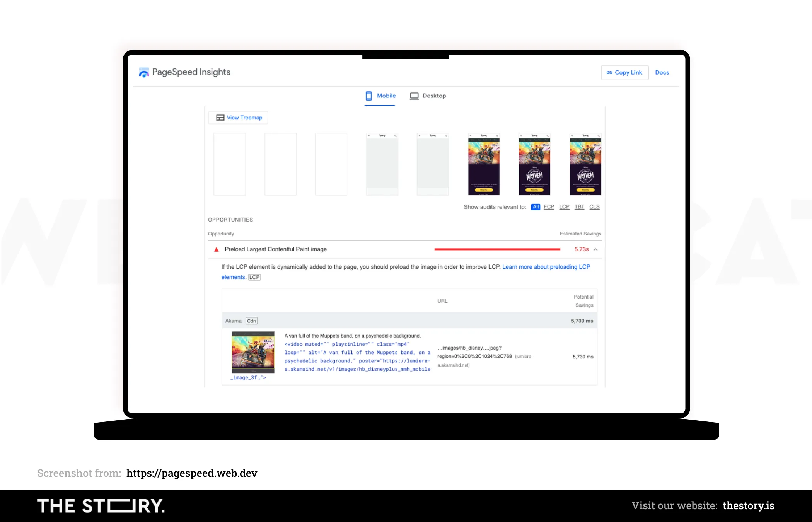The height and width of the screenshot is (522, 812).
Task: Collapse the Preload Largest Contentful Paint audit
Action: [595, 249]
